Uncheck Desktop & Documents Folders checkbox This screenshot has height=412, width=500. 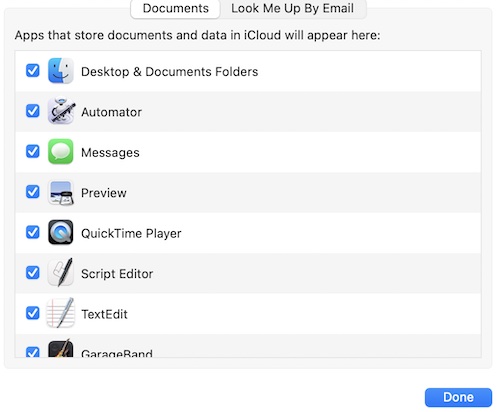(x=33, y=71)
